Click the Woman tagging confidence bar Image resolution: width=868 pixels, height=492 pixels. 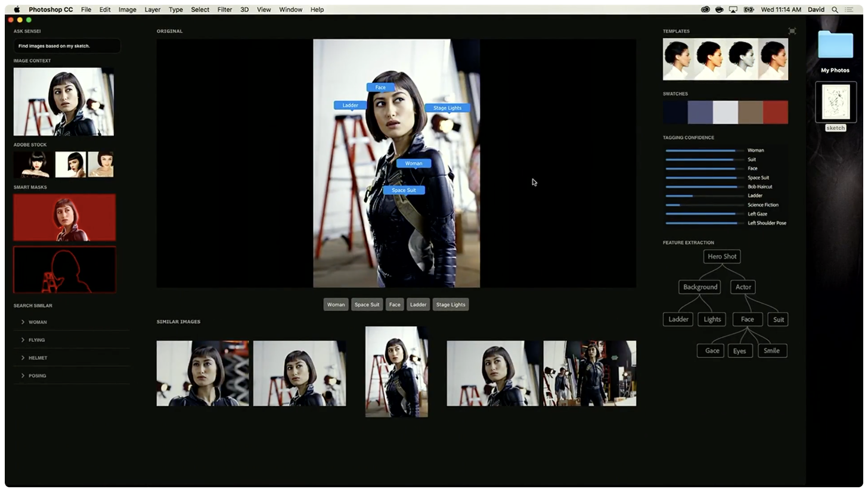[x=704, y=151]
